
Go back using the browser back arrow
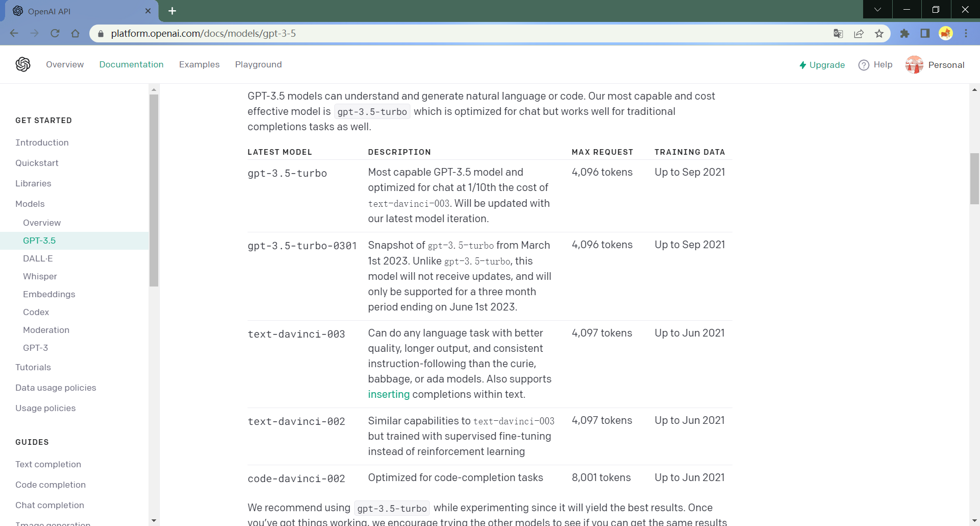coord(14,33)
